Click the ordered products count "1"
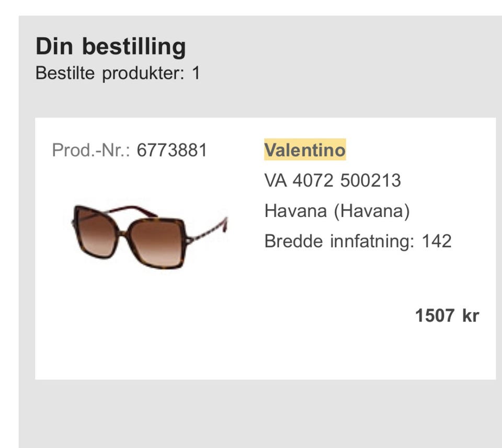 196,73
